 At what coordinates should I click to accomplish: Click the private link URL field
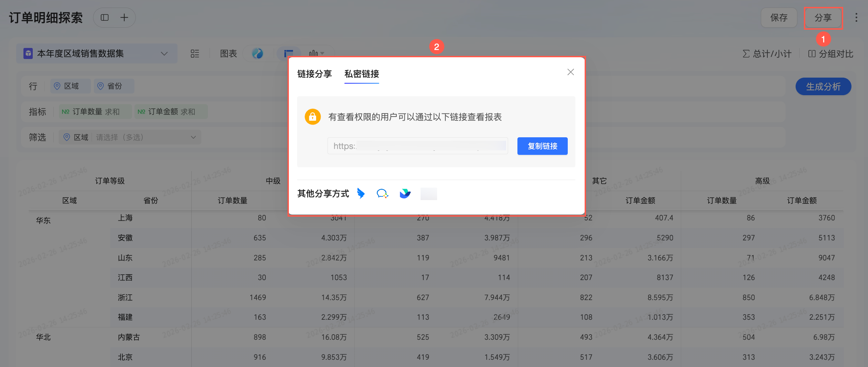(418, 146)
